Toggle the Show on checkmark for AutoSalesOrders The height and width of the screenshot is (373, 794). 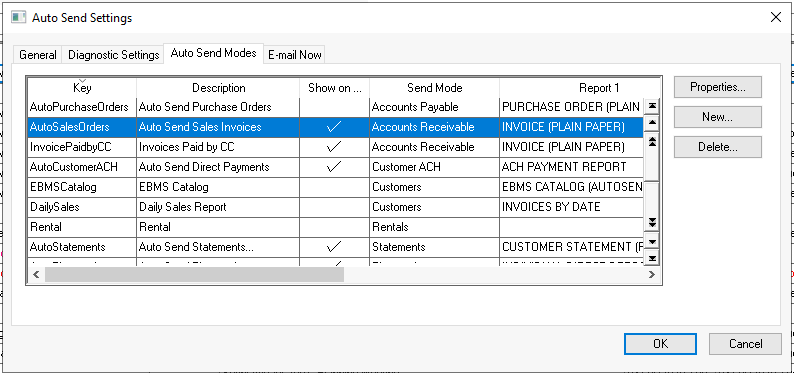(334, 127)
